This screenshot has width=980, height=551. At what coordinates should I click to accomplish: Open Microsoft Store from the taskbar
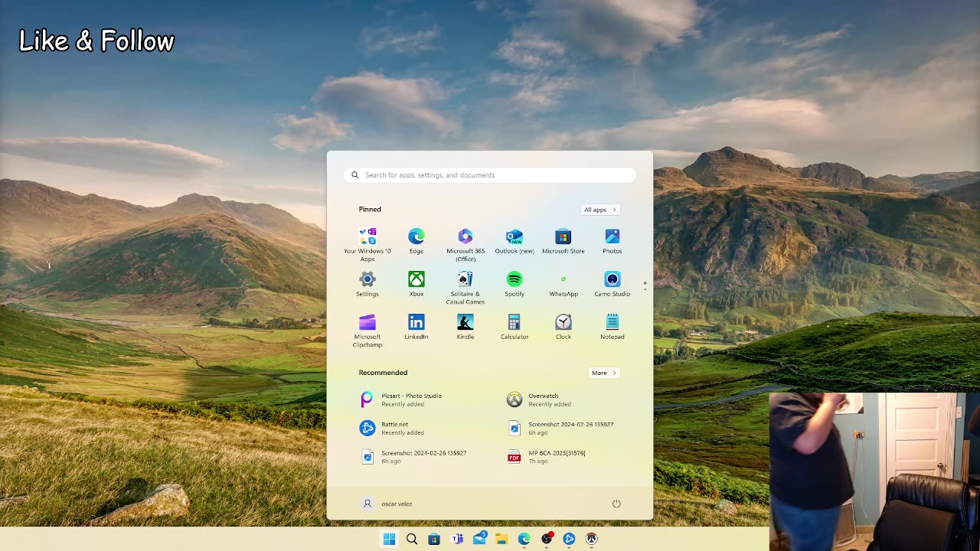434,539
